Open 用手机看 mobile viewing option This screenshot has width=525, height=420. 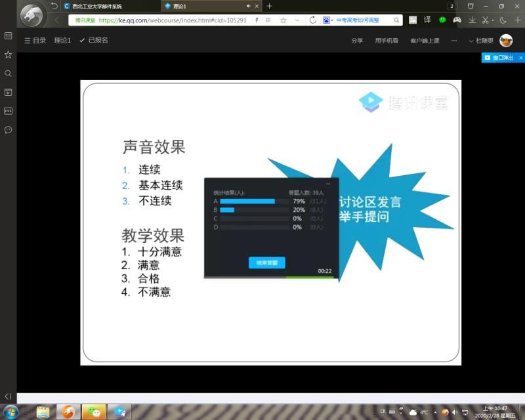click(x=387, y=41)
